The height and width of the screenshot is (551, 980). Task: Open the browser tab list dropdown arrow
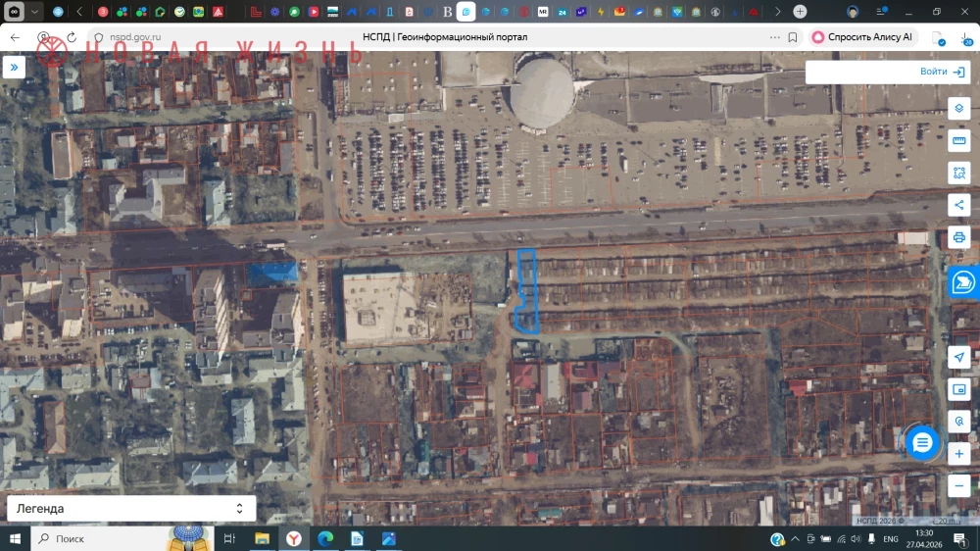click(35, 11)
